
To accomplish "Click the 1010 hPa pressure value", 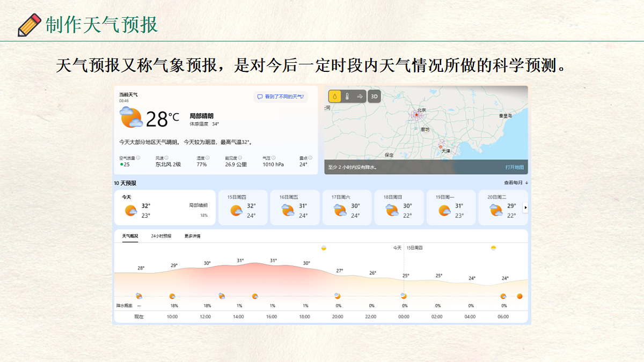I will [273, 165].
